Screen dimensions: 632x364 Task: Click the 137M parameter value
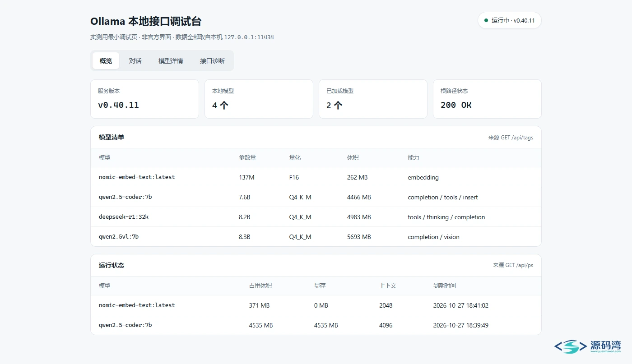(246, 178)
